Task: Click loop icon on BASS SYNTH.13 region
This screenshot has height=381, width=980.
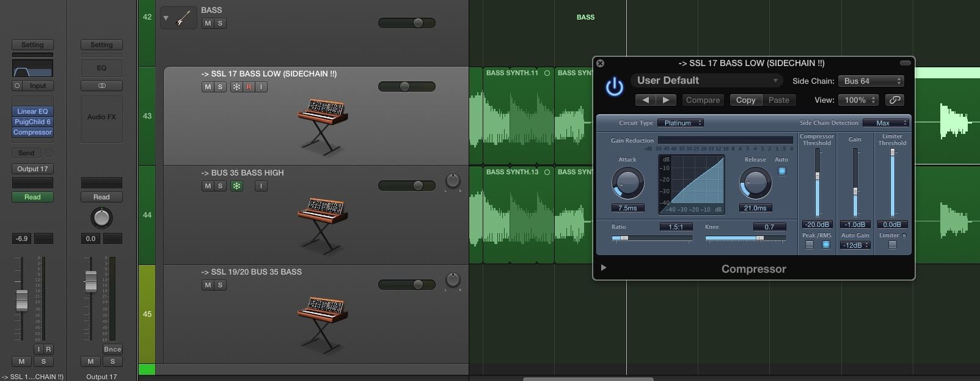Action: coord(547,172)
